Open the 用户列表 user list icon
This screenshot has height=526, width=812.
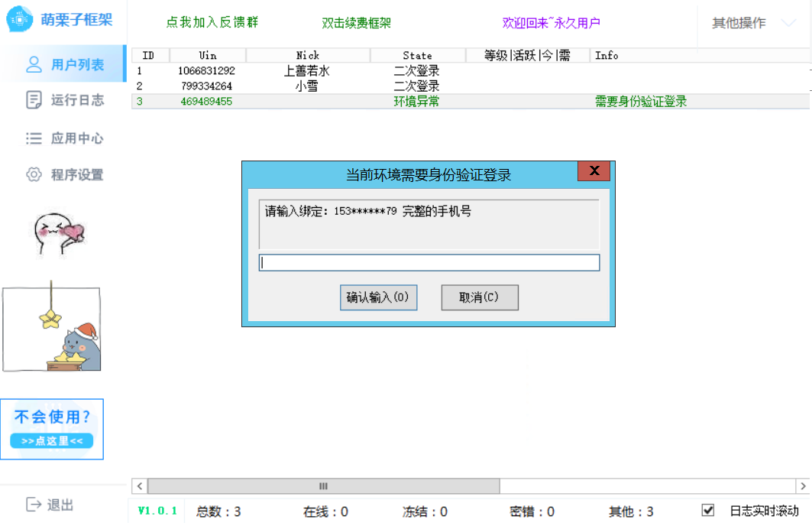(x=34, y=64)
